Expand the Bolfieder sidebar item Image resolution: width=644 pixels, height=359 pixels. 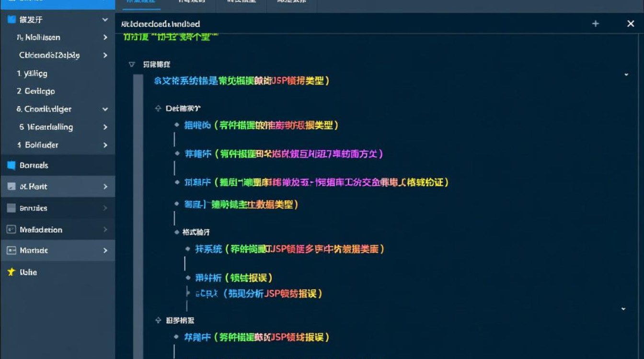point(105,145)
